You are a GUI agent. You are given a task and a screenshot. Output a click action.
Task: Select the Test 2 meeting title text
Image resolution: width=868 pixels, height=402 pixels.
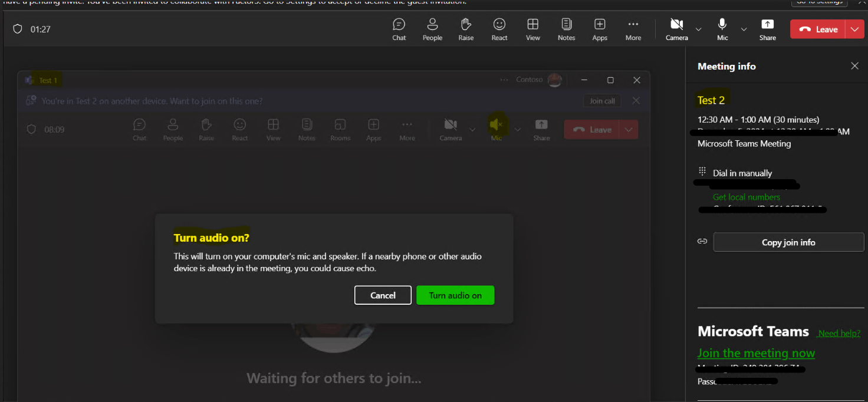click(x=711, y=100)
